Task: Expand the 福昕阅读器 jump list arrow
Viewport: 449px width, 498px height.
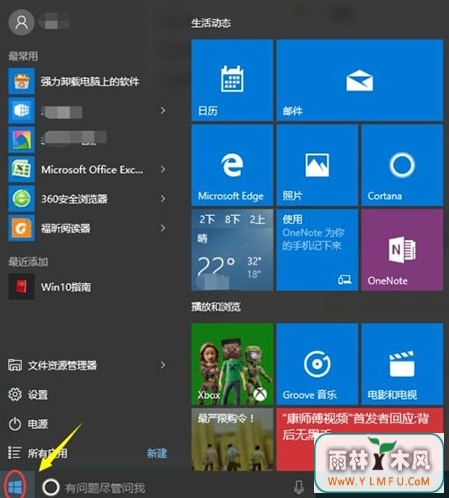Action: (x=163, y=228)
